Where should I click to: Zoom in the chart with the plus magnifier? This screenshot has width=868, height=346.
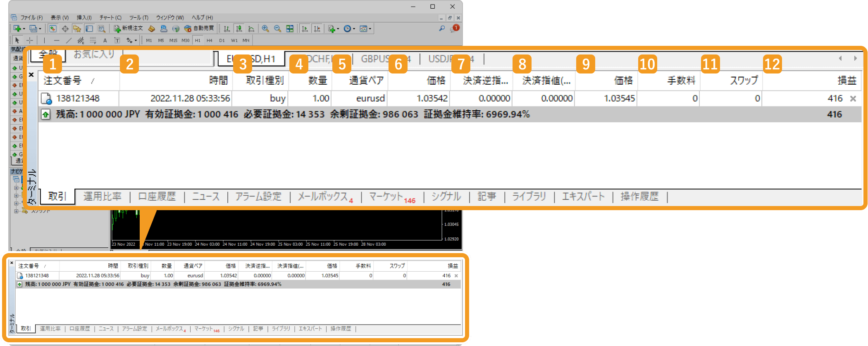pos(265,28)
